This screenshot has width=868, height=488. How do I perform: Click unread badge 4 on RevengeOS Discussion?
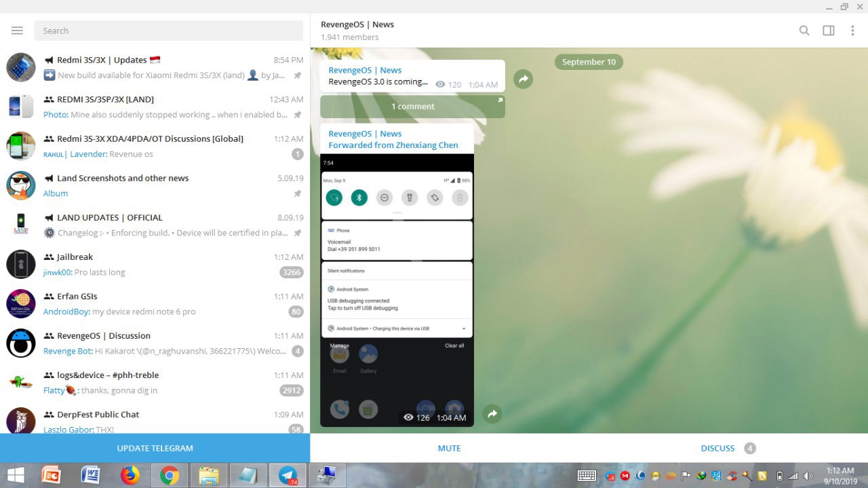click(x=297, y=351)
